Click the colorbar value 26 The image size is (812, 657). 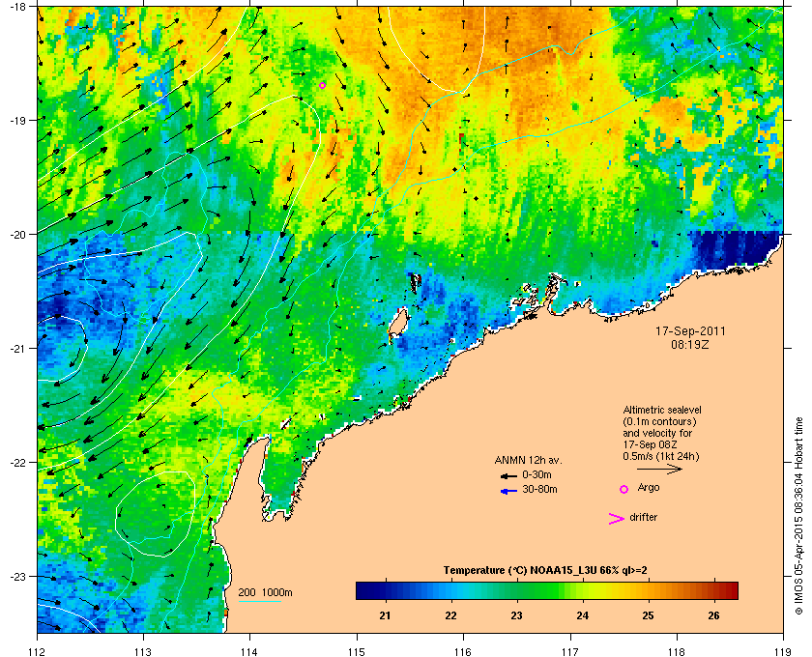713,615
